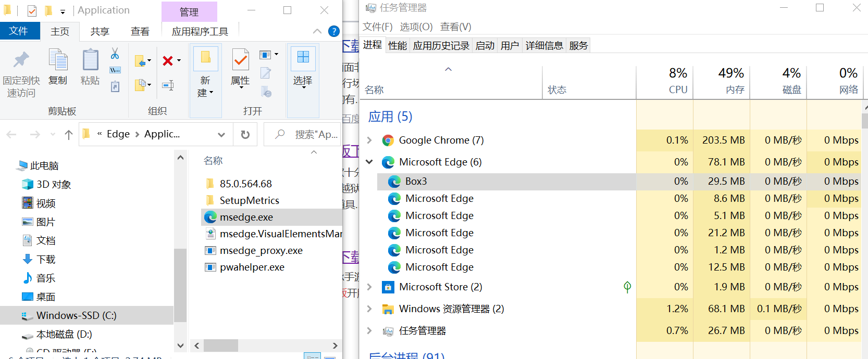
Task: Click the 名称 column header in Task Manager
Action: coord(451,82)
